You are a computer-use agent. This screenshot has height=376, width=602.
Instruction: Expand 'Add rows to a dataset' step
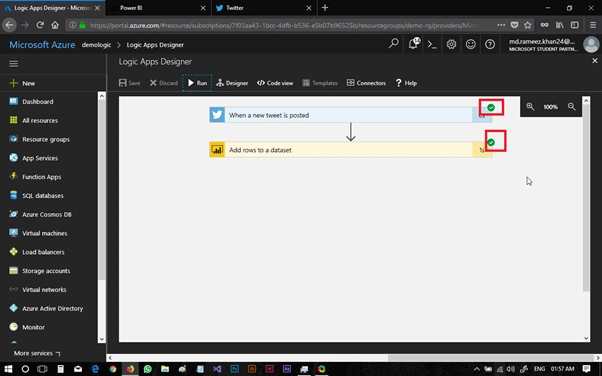[x=351, y=150]
